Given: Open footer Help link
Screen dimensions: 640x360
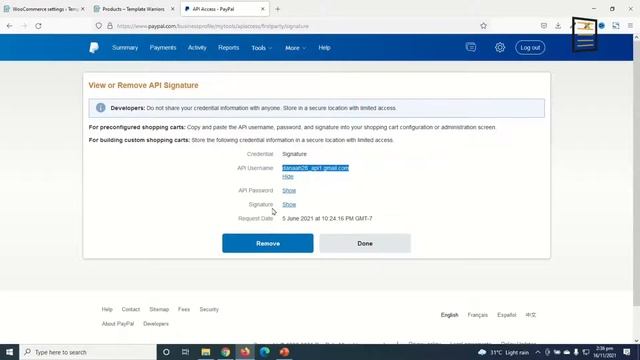Looking at the screenshot, I should pos(107,309).
